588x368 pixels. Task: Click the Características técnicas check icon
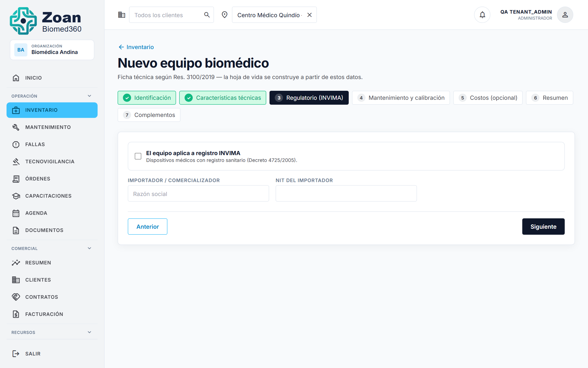coord(189,98)
